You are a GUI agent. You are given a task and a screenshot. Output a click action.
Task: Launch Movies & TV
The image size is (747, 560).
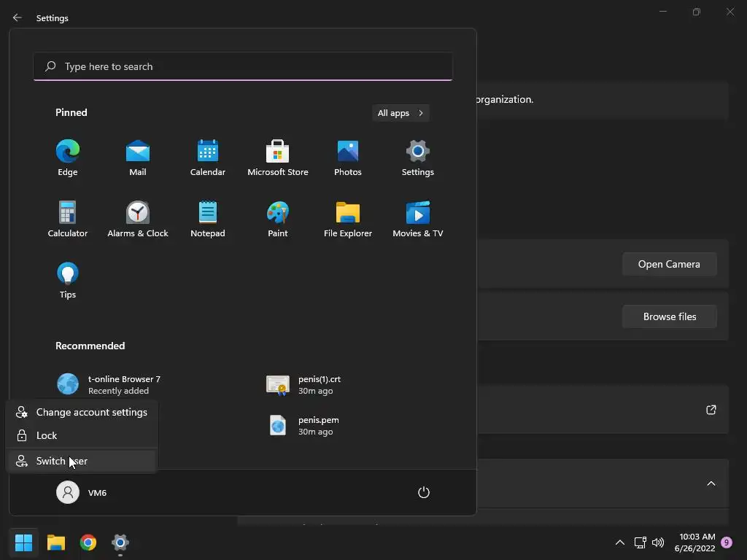418,219
